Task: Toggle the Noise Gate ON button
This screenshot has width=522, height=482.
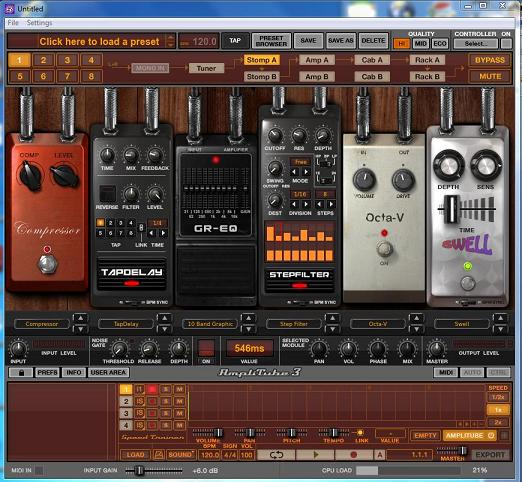Action: point(206,348)
